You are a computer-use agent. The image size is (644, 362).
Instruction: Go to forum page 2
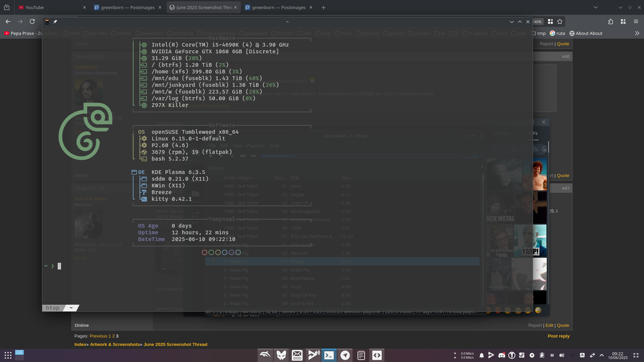point(113,336)
